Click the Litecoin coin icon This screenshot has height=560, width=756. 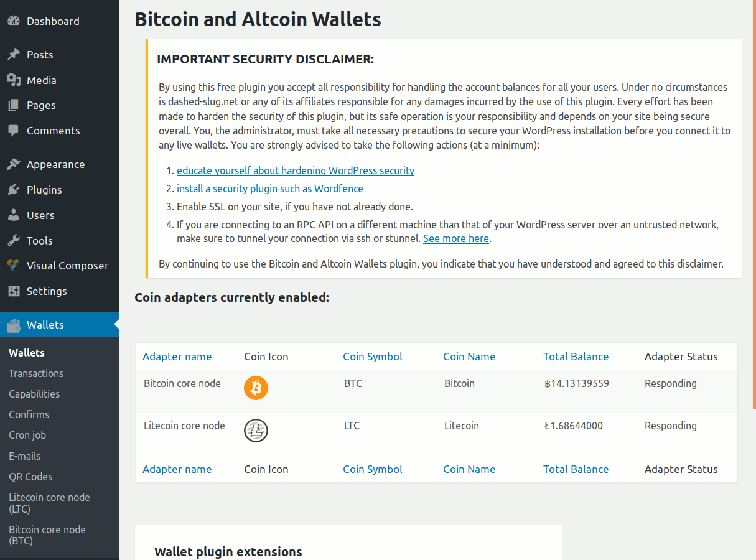coord(256,430)
